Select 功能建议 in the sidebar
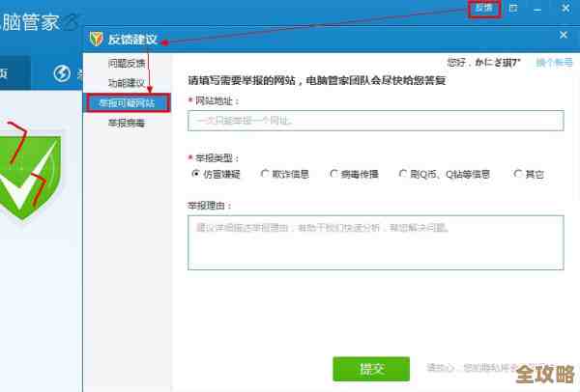580x392 pixels. [127, 83]
